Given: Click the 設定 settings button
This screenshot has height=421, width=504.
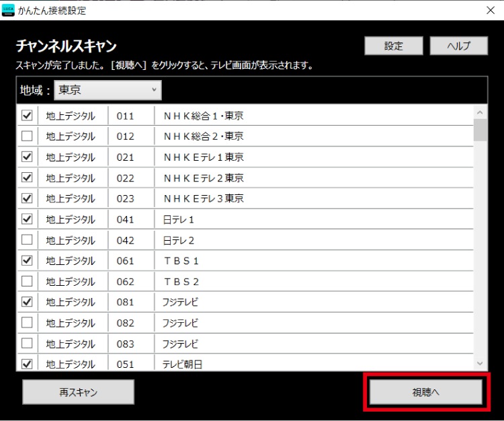Looking at the screenshot, I should tap(393, 46).
